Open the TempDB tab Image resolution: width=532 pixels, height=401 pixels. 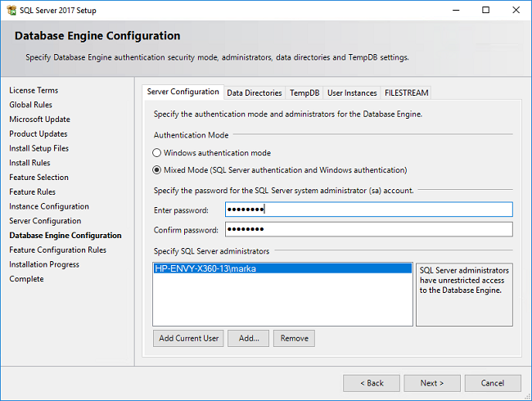[304, 93]
